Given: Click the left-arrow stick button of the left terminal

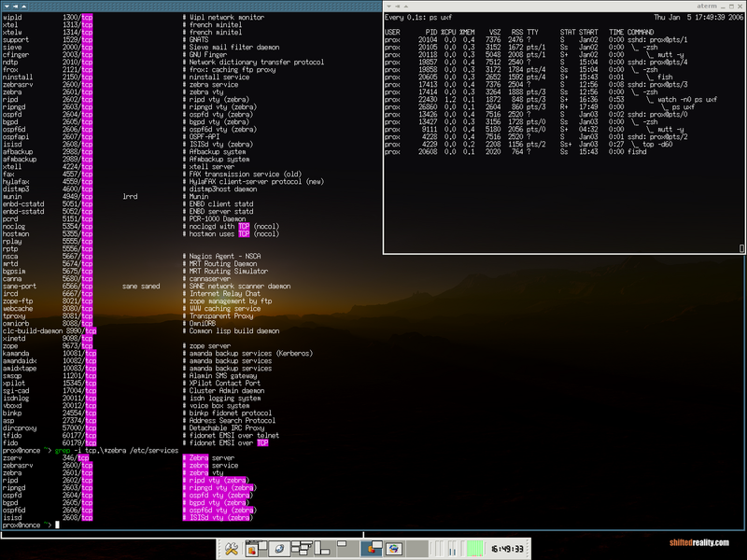Looking at the screenshot, I should (15, 7).
